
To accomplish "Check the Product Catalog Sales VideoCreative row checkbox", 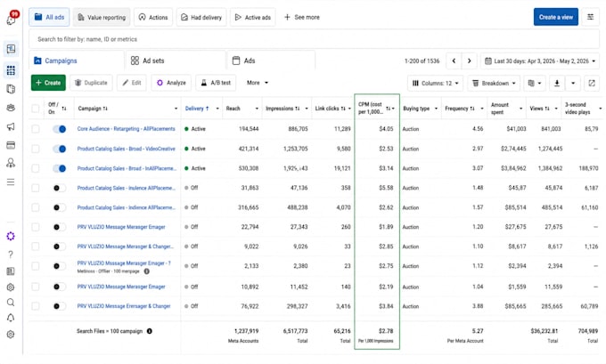I will [35, 149].
